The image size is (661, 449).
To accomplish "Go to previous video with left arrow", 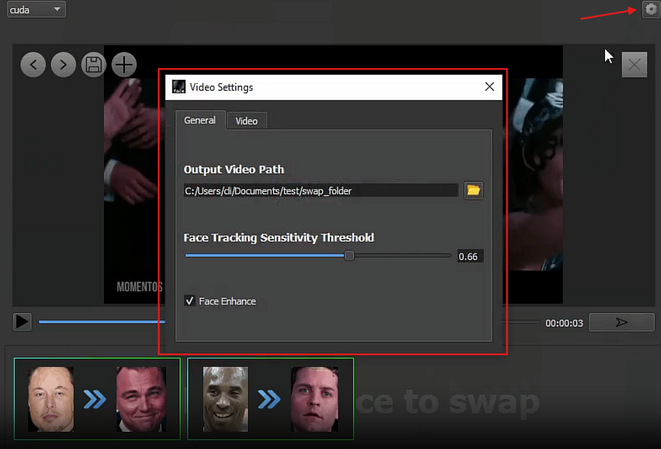I will pos(33,65).
